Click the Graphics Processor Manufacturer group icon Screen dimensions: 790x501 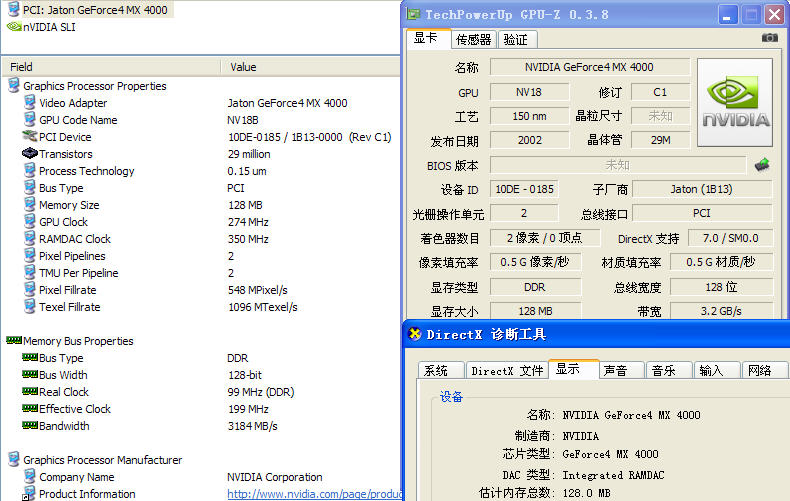(14, 459)
